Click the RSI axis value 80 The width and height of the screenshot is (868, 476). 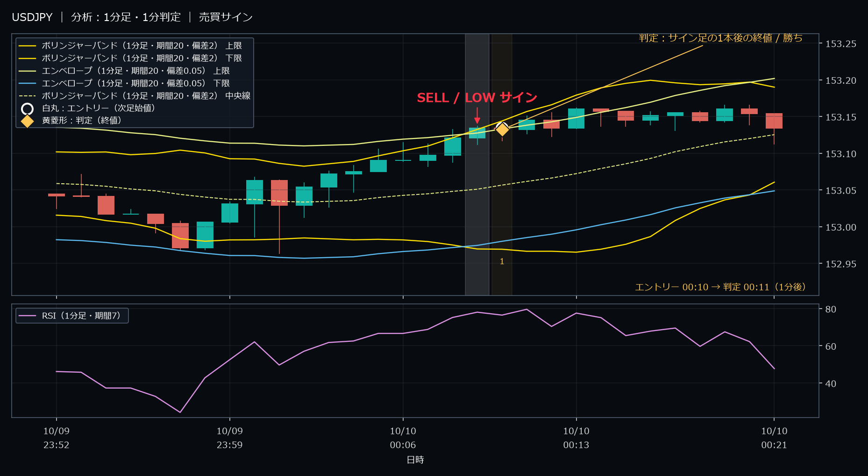pos(831,309)
